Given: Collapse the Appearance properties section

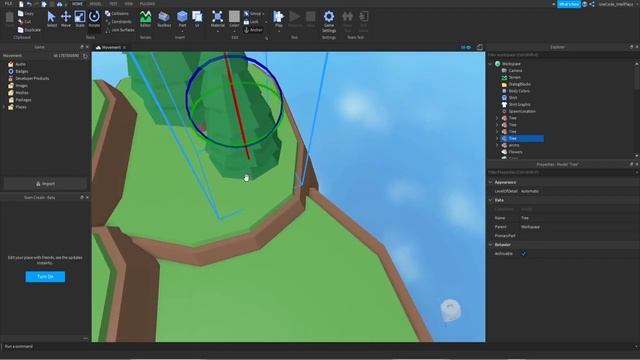Looking at the screenshot, I should tap(491, 182).
